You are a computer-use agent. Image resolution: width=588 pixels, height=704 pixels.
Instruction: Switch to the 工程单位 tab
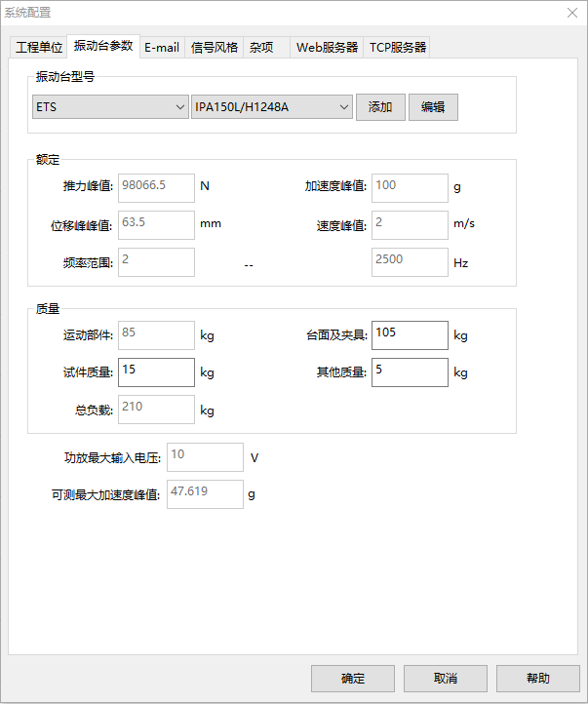[x=39, y=47]
